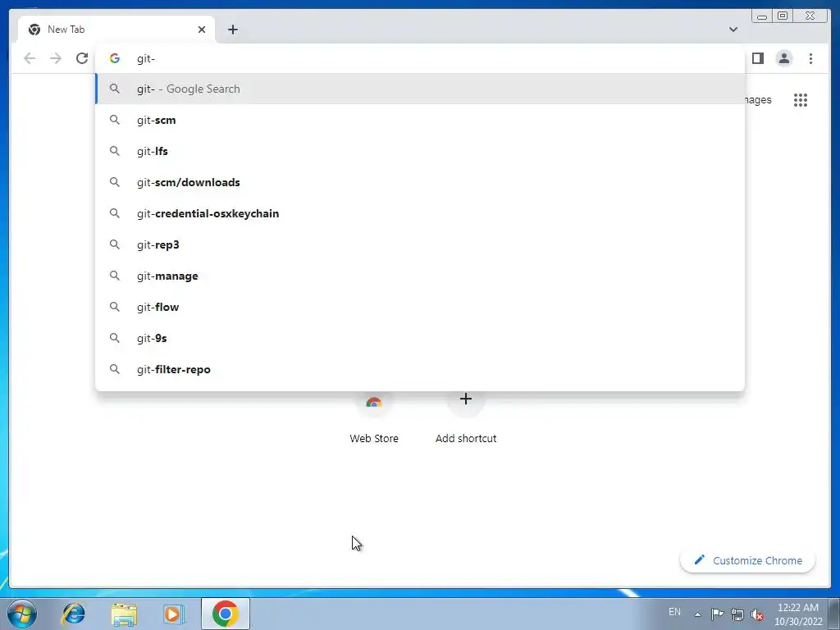Pick the git-filter-repo suggestion

pos(420,369)
